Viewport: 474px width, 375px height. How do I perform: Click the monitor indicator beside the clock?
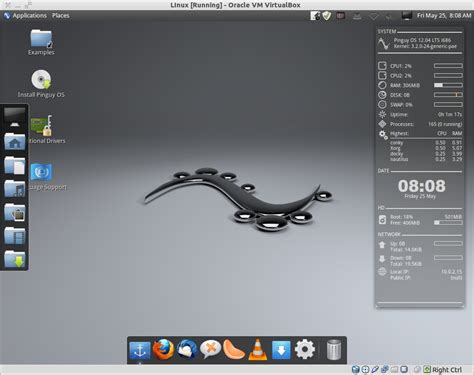407,16
